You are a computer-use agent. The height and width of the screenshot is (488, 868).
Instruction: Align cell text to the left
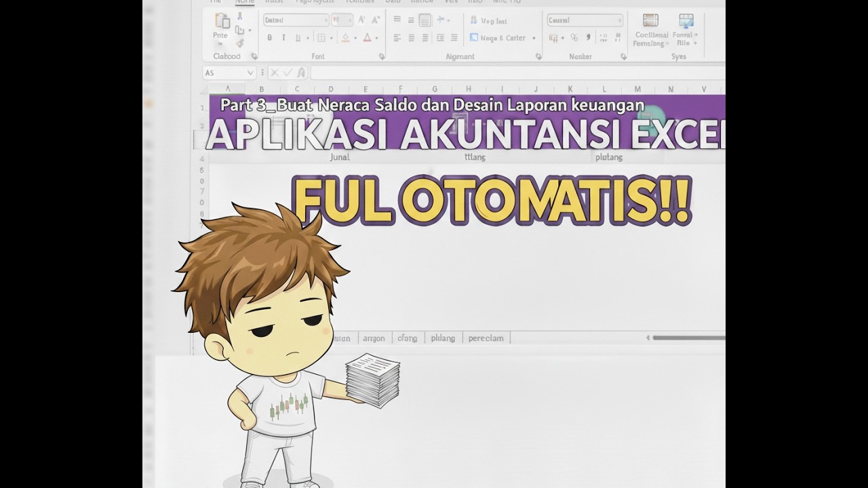397,38
